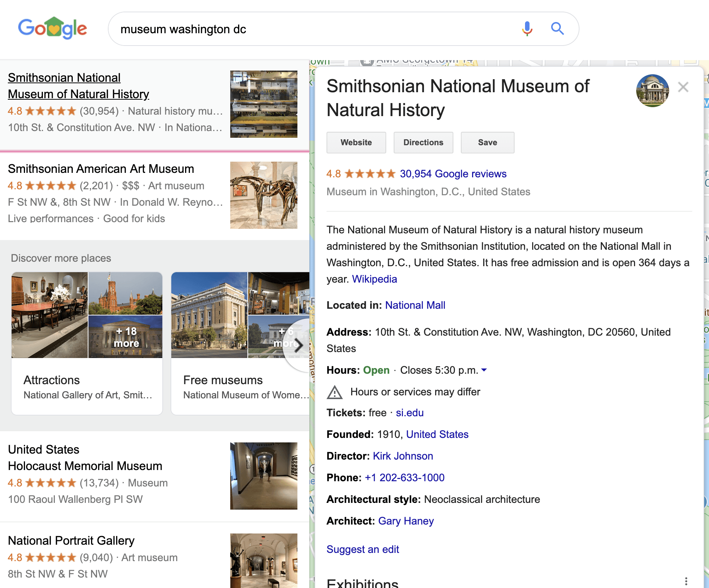Open the museum Website button

point(356,143)
